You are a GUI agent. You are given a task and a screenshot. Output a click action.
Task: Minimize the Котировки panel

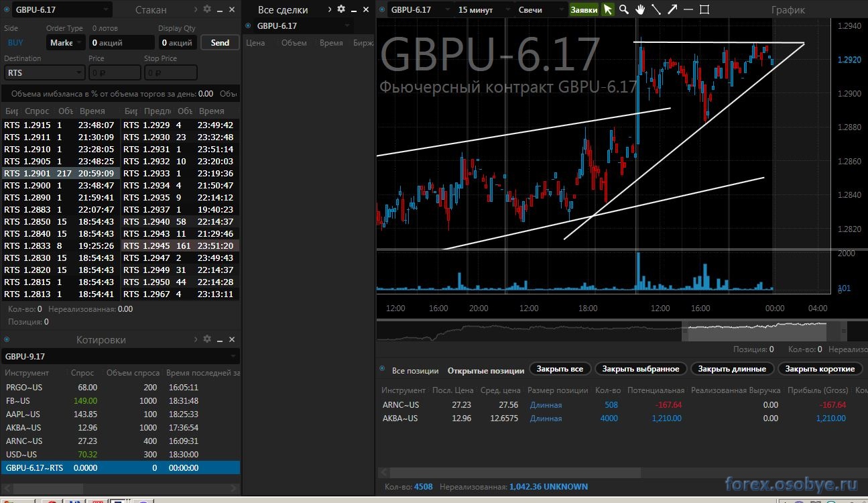(220, 340)
